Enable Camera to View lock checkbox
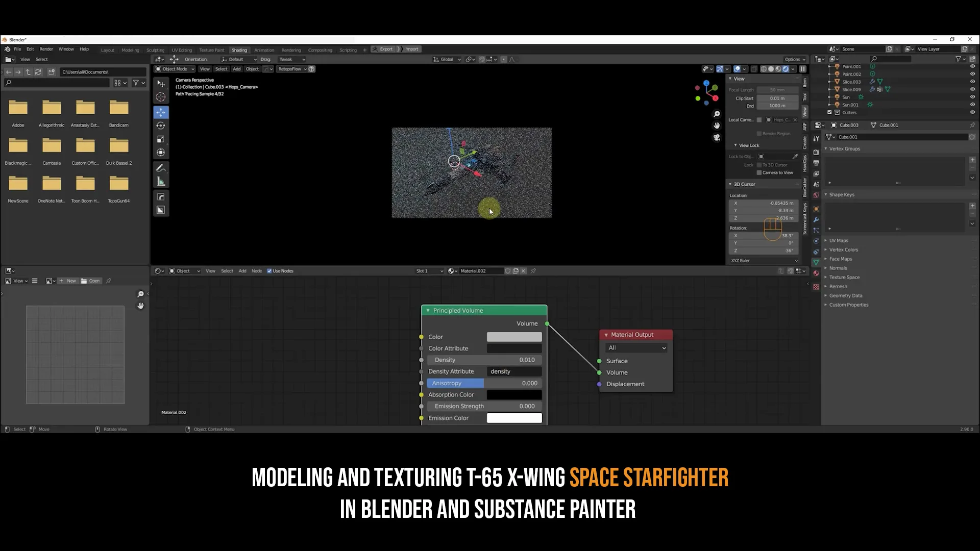The image size is (980, 551). point(759,172)
